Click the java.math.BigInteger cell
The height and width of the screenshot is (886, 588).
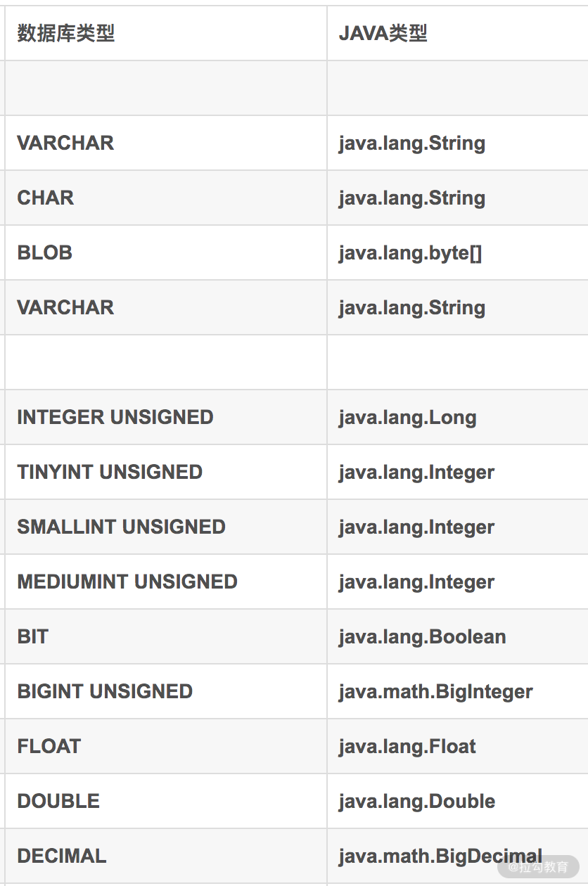click(435, 691)
